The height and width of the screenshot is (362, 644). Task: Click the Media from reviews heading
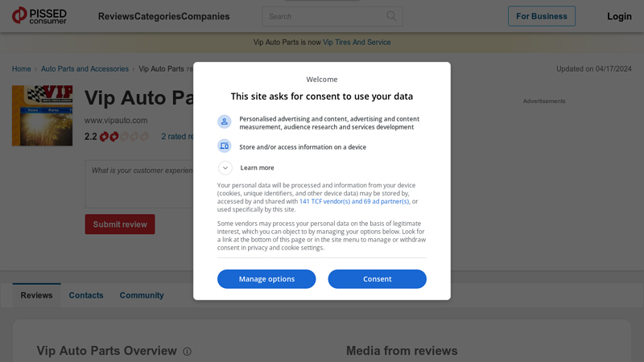point(402,351)
